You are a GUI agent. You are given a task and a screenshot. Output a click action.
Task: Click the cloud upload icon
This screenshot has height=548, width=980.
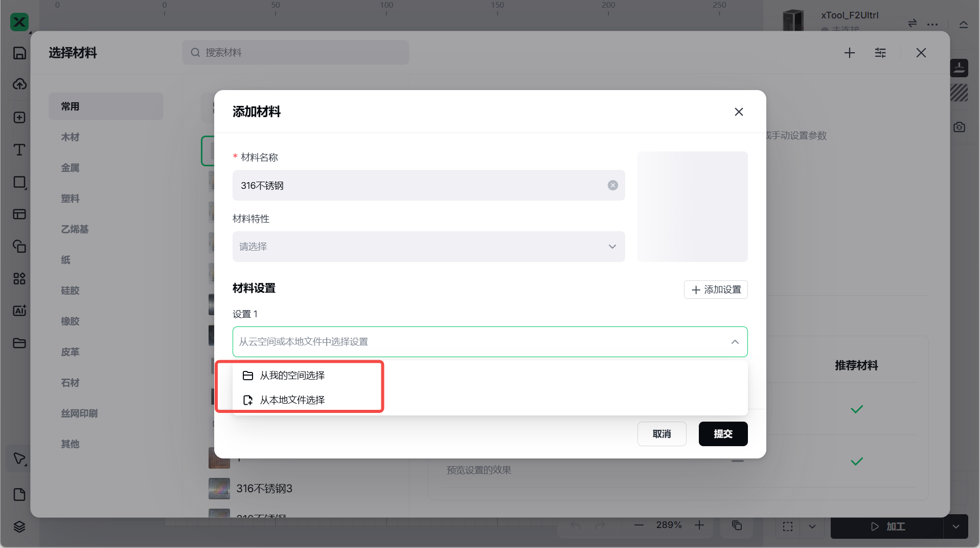19,84
